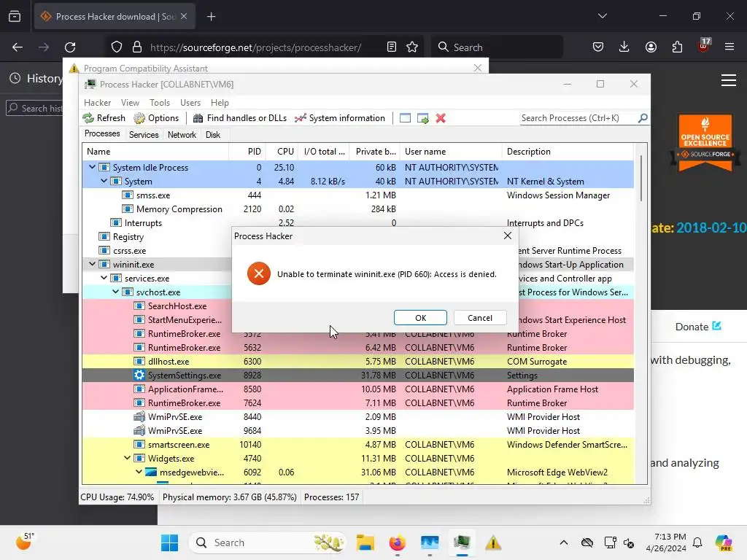Viewport: 747px width, 560px height.
Task: Open a new Firefox tab with plus
Action: point(212,17)
